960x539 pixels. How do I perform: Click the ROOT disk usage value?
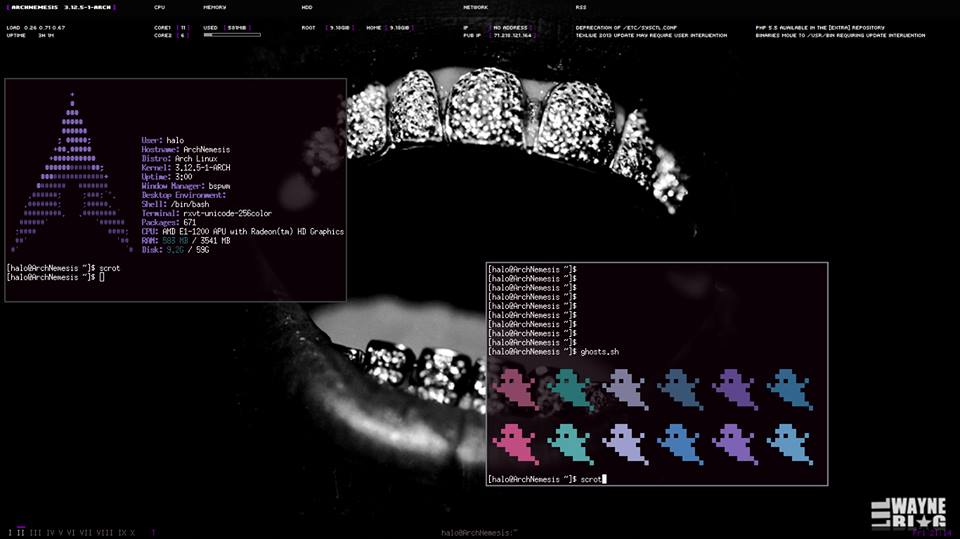click(339, 28)
